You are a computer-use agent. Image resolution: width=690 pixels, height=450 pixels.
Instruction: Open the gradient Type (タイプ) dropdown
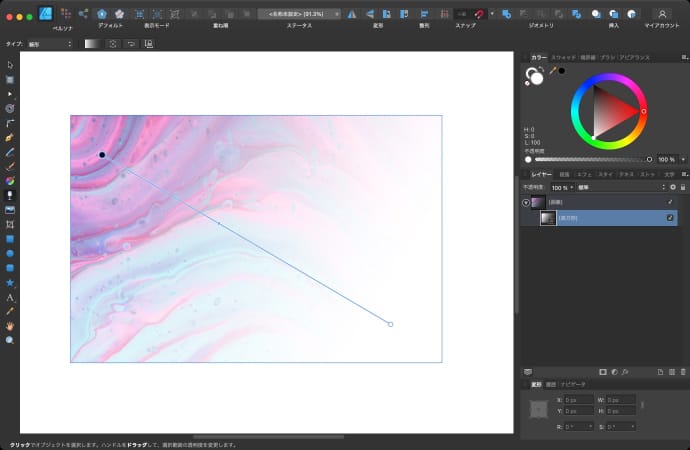click(51, 44)
